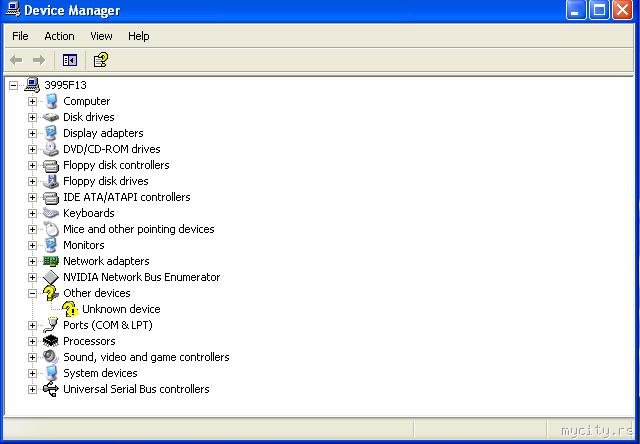This screenshot has width=640, height=444.
Task: Select 'IDE ATA/ATAPI controllers' label
Action: [x=127, y=198]
